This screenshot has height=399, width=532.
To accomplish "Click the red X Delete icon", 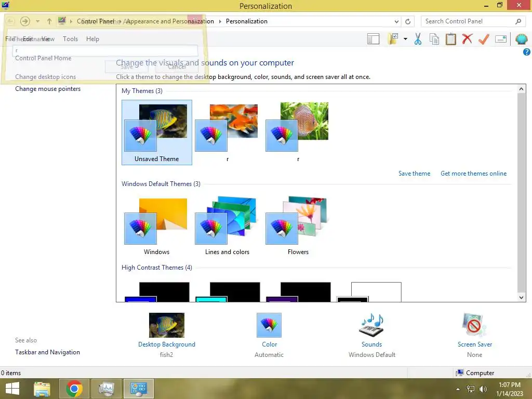I will tap(467, 39).
